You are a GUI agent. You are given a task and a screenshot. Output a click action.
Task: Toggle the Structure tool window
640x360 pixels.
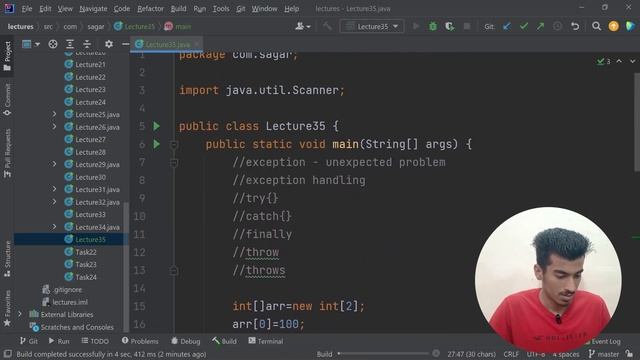click(x=7, y=259)
